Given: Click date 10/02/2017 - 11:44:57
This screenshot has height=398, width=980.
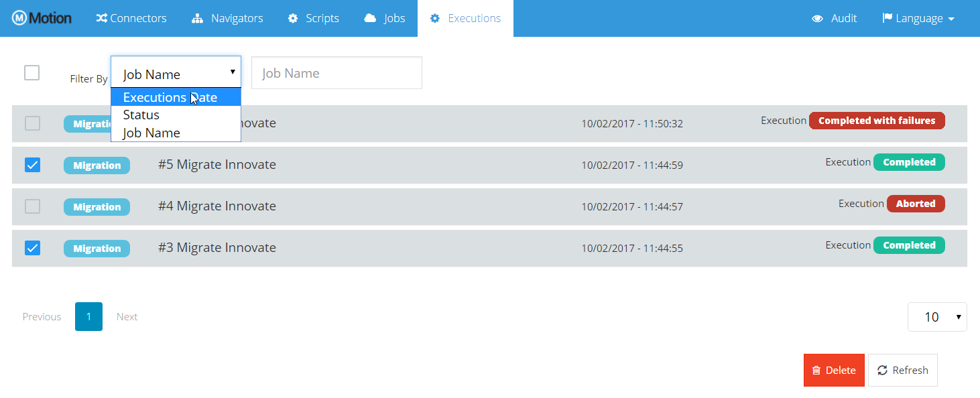Looking at the screenshot, I should (x=632, y=207).
